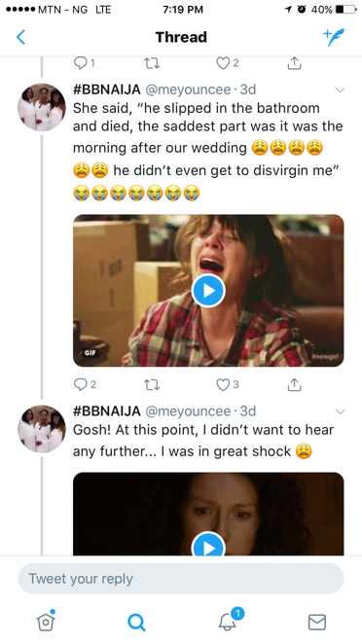
Task: Tap the Tweet your reply field
Action: tap(181, 579)
